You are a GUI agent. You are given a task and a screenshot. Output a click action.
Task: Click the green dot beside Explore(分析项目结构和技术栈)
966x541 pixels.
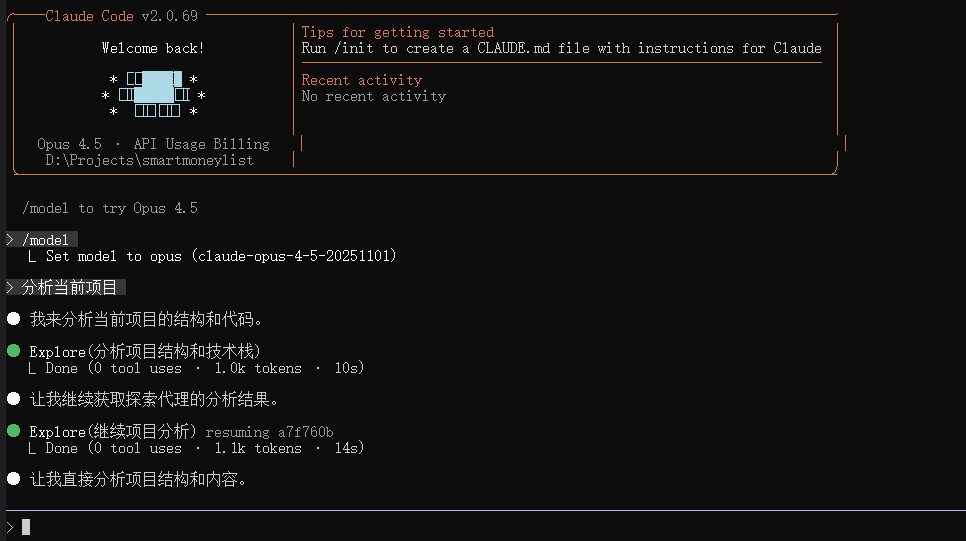tap(14, 351)
